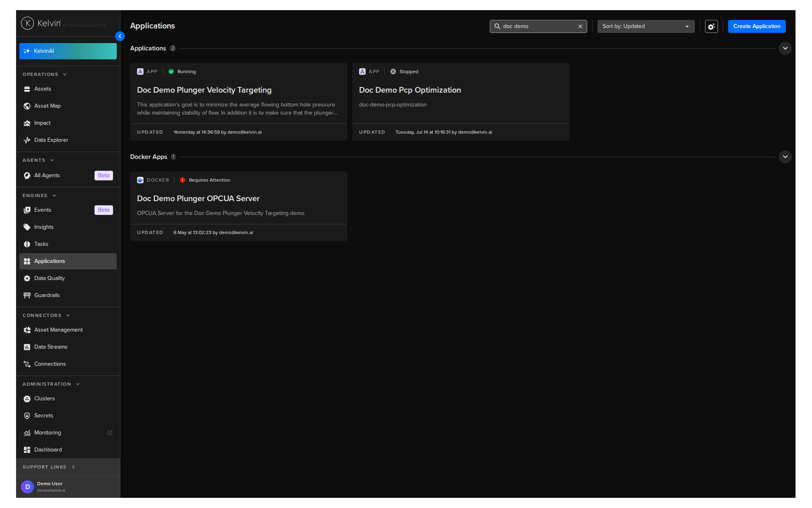This screenshot has height=508, width=812.
Task: Click the Data Streams chart icon
Action: click(x=27, y=347)
